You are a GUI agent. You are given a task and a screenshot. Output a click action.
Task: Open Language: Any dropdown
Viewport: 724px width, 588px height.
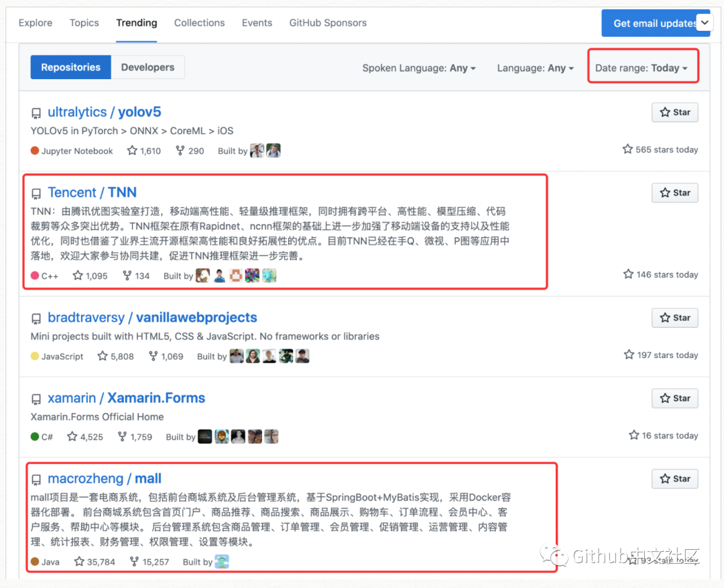coord(535,68)
